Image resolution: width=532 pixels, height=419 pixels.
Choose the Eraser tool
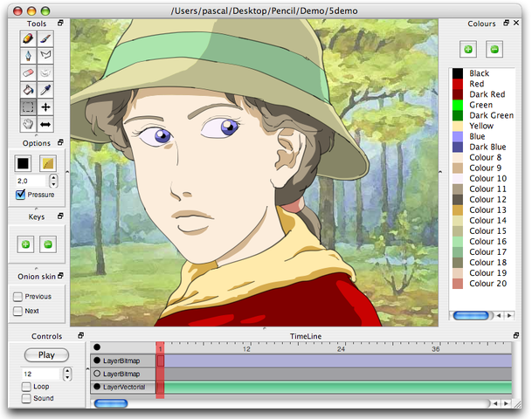[28, 72]
